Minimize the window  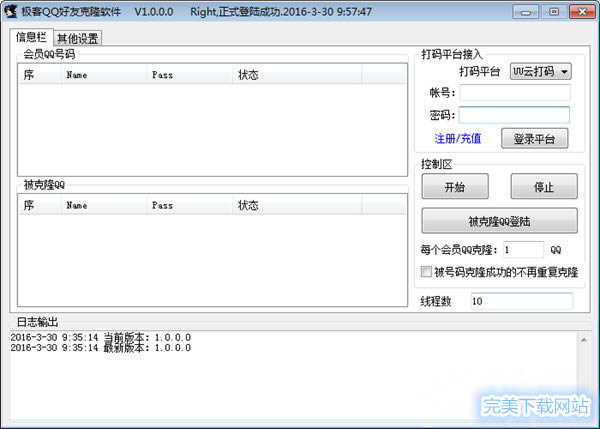(x=525, y=12)
